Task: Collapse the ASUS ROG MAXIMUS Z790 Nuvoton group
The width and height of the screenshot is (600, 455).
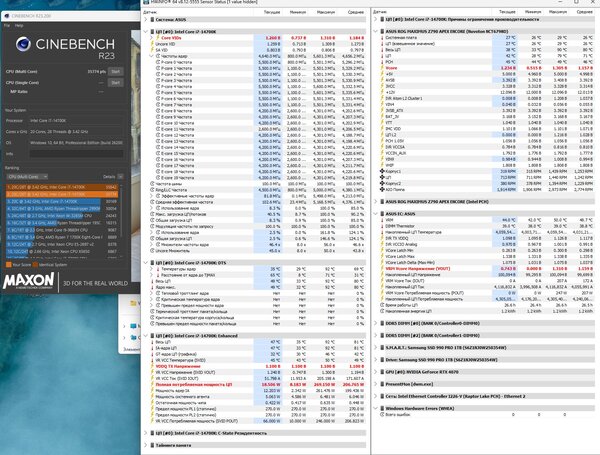Action: pos(375,31)
